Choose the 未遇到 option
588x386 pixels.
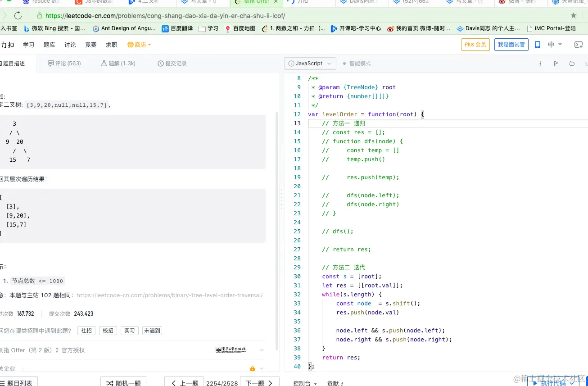click(152, 331)
